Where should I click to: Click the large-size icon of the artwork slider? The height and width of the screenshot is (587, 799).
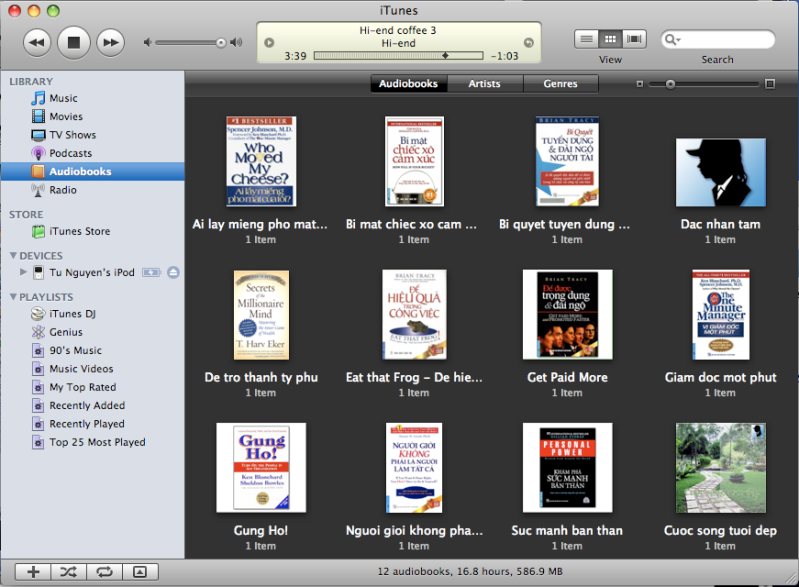point(770,84)
